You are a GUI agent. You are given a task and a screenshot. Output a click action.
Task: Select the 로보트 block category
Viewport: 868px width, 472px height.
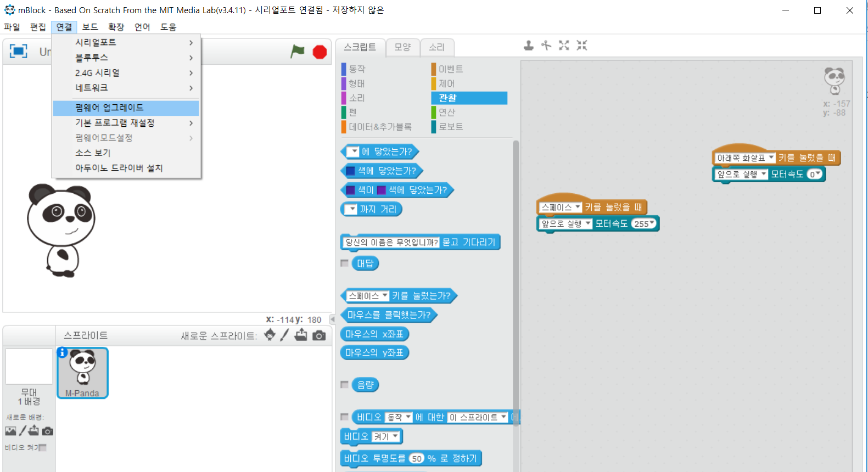pos(451,127)
